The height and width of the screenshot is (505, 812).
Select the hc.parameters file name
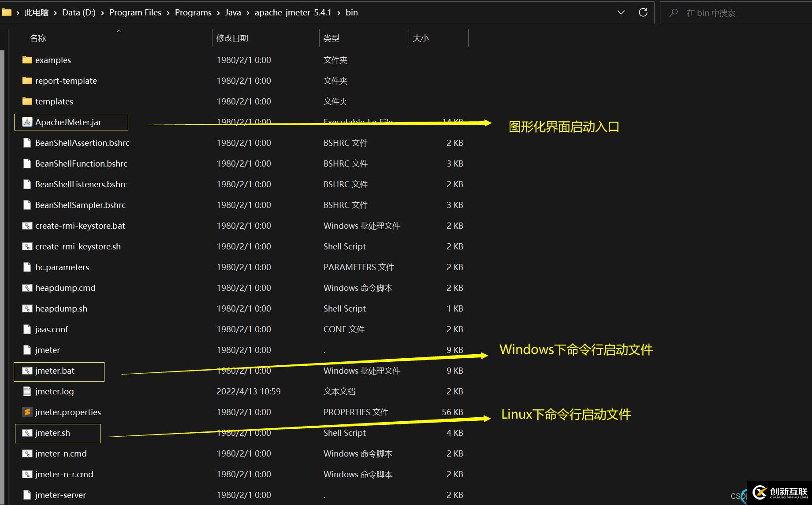[62, 267]
